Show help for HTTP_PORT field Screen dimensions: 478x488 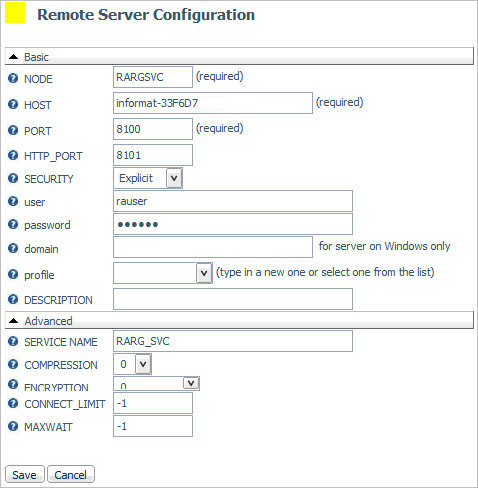[13, 155]
